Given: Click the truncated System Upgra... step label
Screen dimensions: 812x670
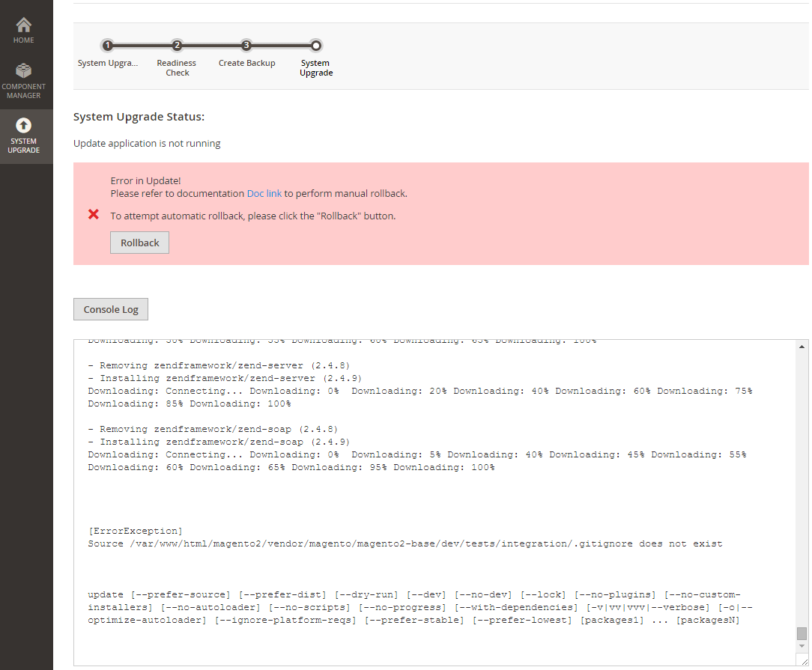Looking at the screenshot, I should tap(108, 63).
